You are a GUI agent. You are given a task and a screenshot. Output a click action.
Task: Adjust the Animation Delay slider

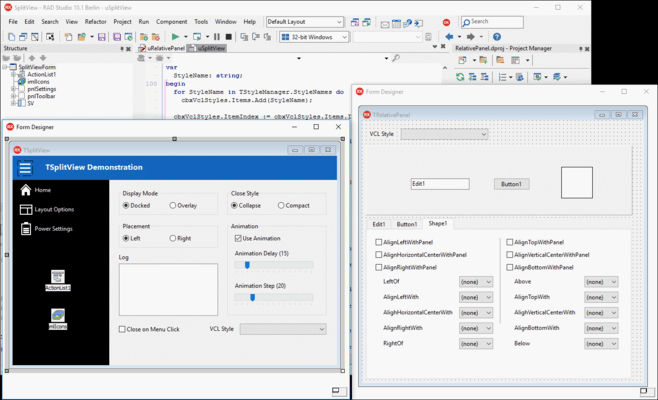click(247, 265)
